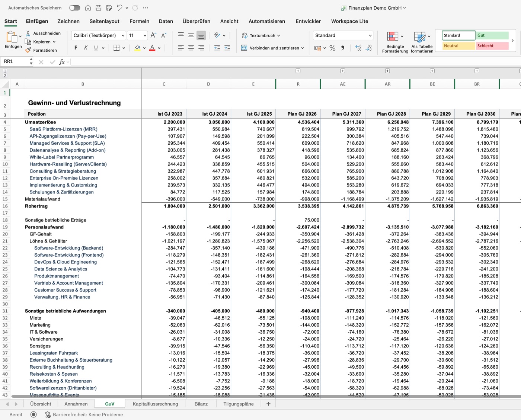This screenshot has height=420, width=521.
Task: Click the macro record icon in status bar
Action: click(33, 414)
